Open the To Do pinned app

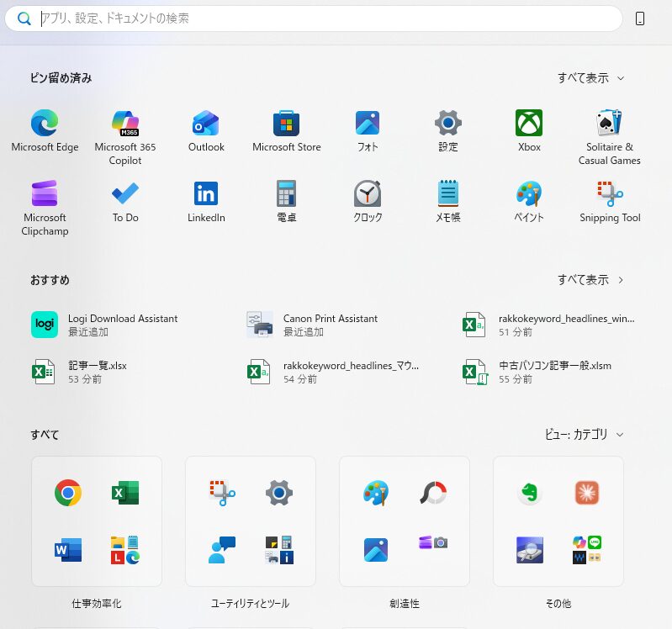(125, 201)
